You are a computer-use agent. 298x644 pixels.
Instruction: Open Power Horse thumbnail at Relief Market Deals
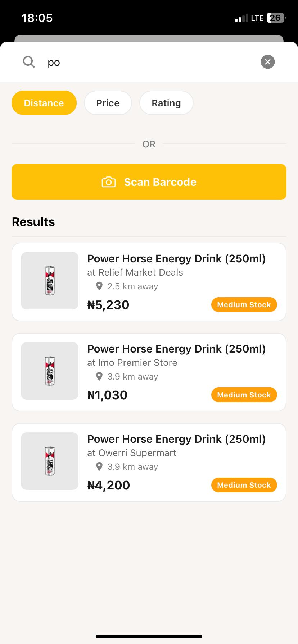(x=50, y=281)
